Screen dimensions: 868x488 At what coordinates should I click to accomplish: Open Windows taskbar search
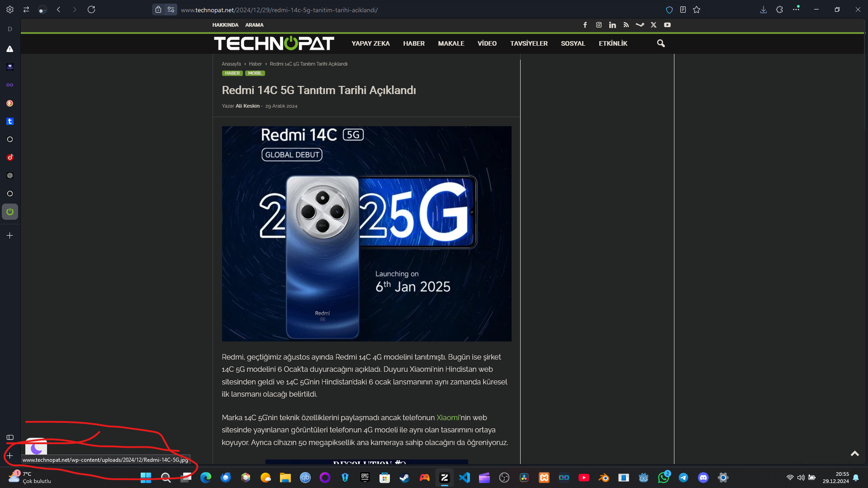[166, 478]
